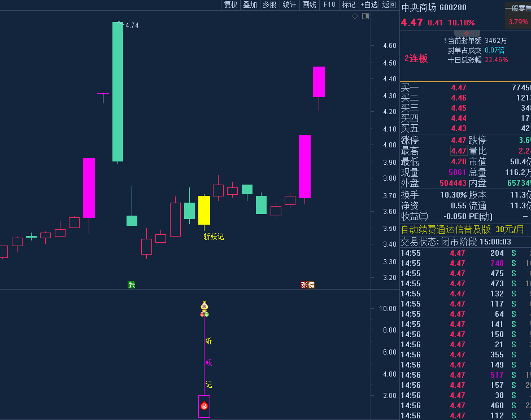This screenshot has height=420, width=531.
Task: Click the 涨榜 marker on chart
Action: [x=307, y=285]
